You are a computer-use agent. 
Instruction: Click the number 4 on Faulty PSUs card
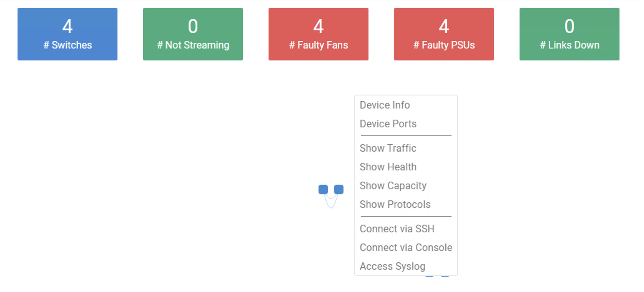pyautogui.click(x=444, y=26)
